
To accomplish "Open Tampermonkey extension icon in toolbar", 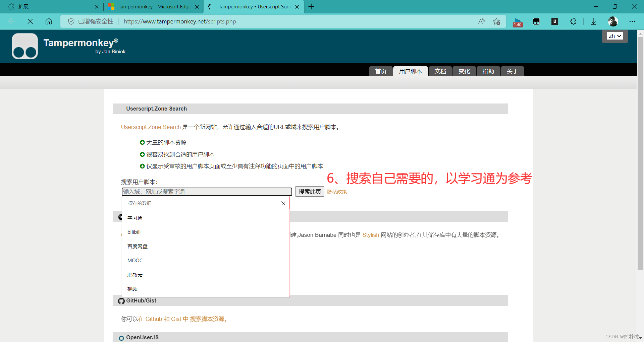I will point(536,21).
